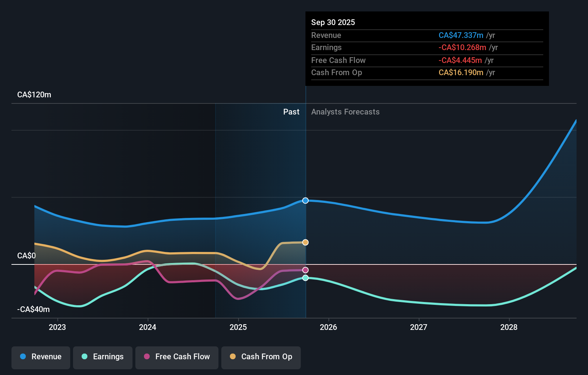This screenshot has width=588, height=375.
Task: Toggle visibility of the Revenue series
Action: [x=40, y=357]
